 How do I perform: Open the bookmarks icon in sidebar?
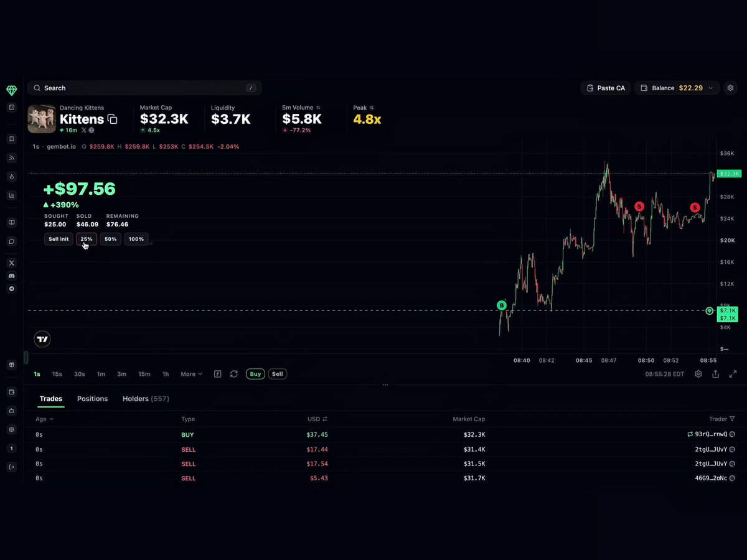tap(12, 139)
